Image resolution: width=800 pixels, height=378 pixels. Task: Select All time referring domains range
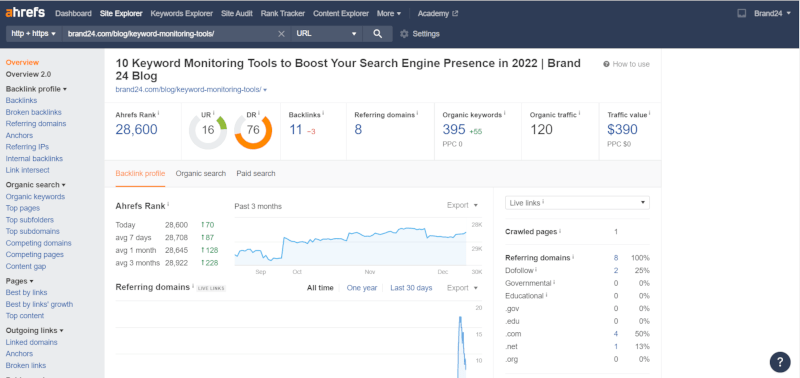click(320, 288)
